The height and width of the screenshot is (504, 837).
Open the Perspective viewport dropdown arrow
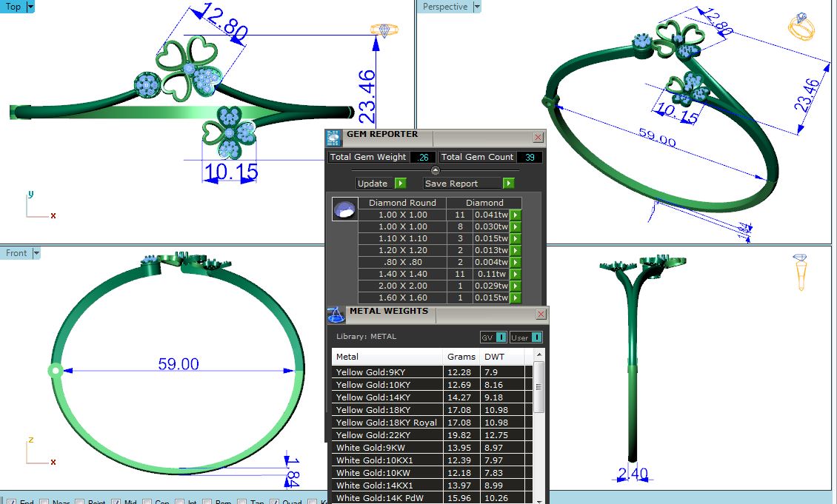476,7
